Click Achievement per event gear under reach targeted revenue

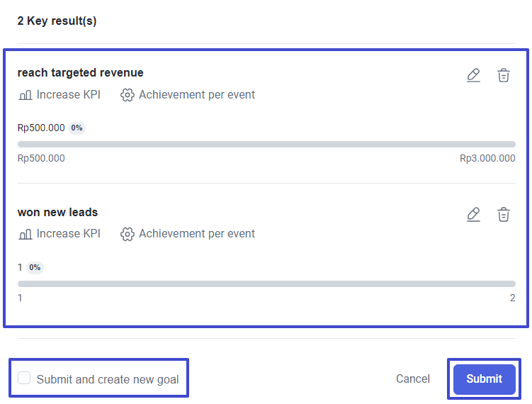[x=128, y=95]
